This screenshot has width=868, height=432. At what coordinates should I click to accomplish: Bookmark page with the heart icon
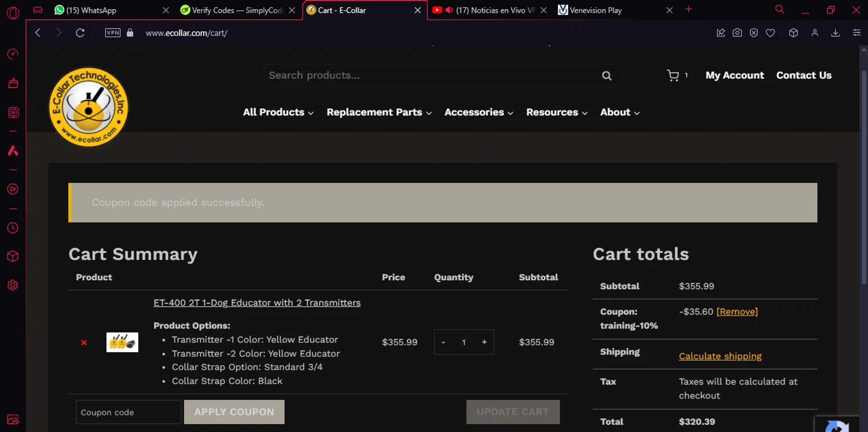pyautogui.click(x=770, y=33)
